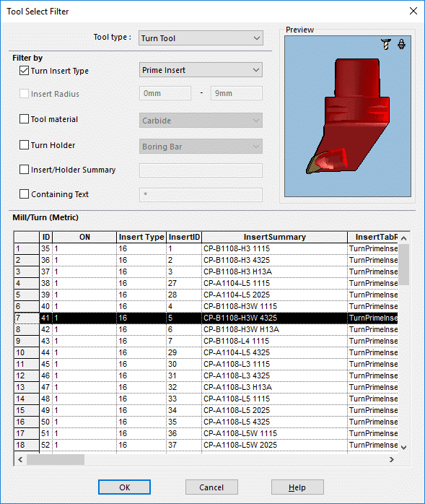The image size is (425, 504).
Task: Click the OK button
Action: 124,487
